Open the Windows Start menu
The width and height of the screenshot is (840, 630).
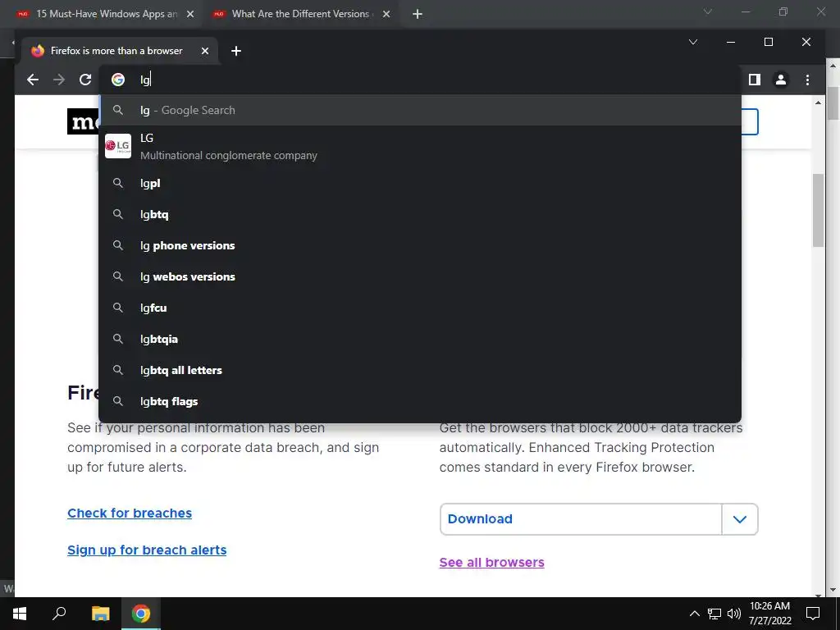[x=20, y=614]
